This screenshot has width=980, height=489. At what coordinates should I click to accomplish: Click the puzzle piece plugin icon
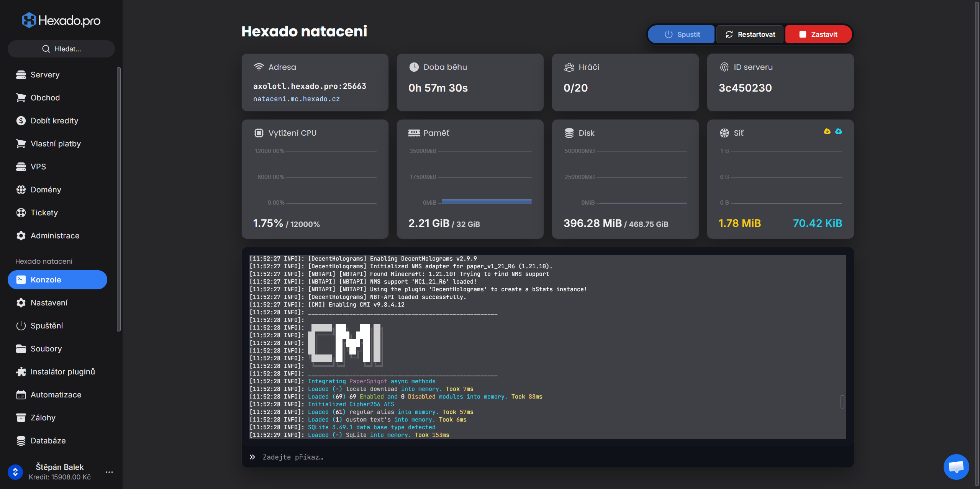21,372
